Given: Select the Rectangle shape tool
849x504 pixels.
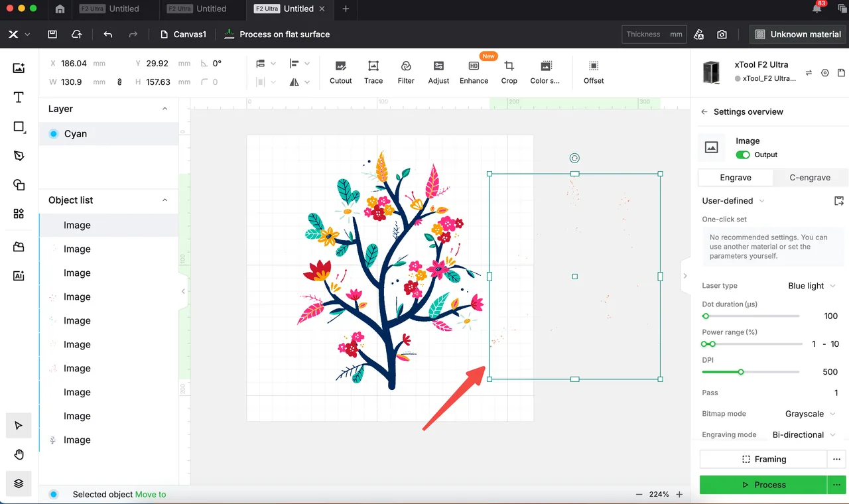Looking at the screenshot, I should tap(19, 127).
